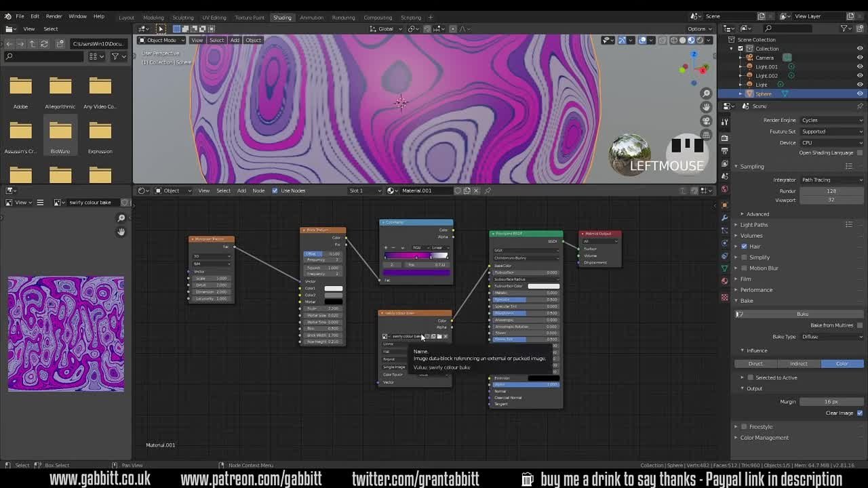Viewport: 868px width, 488px height.
Task: Go to parent directory in file browser
Action: point(32,43)
